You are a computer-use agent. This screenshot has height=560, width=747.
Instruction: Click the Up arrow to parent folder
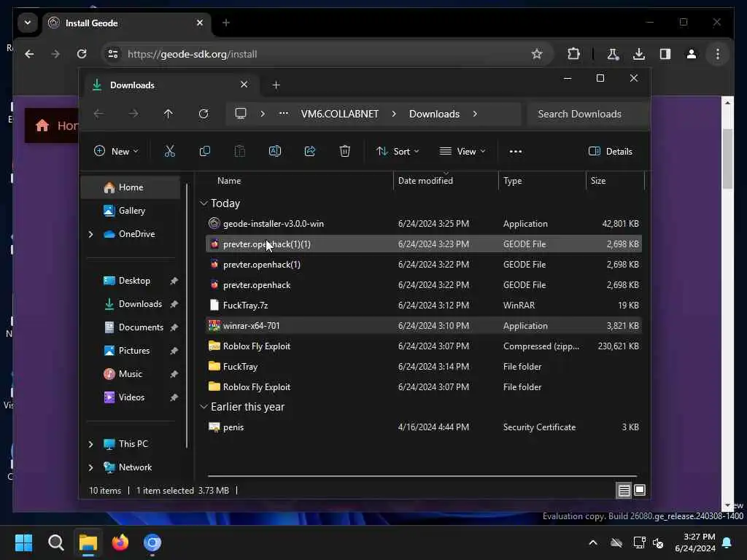[169, 114]
